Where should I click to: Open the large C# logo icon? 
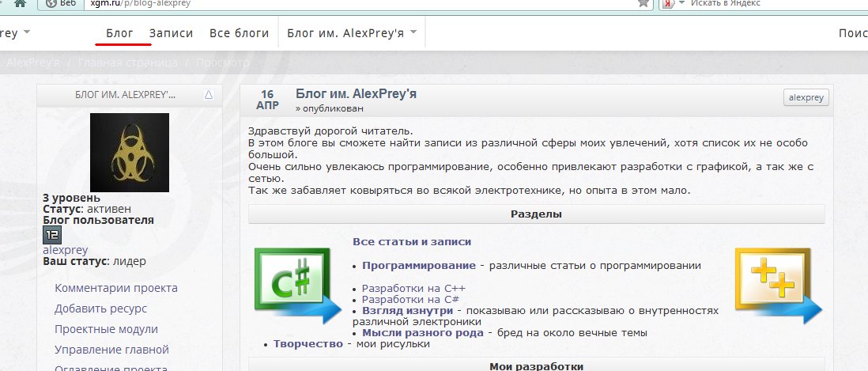click(298, 286)
